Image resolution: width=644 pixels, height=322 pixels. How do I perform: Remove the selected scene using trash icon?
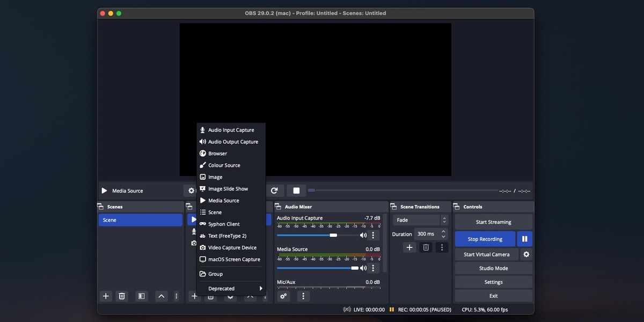coord(122,296)
